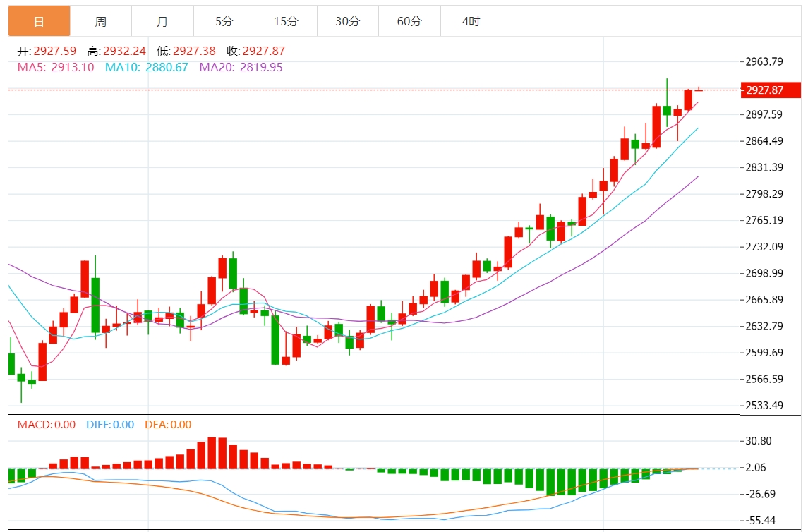The height and width of the screenshot is (532, 808).
Task: Click the 2765.19 price axis label
Action: coord(764,220)
